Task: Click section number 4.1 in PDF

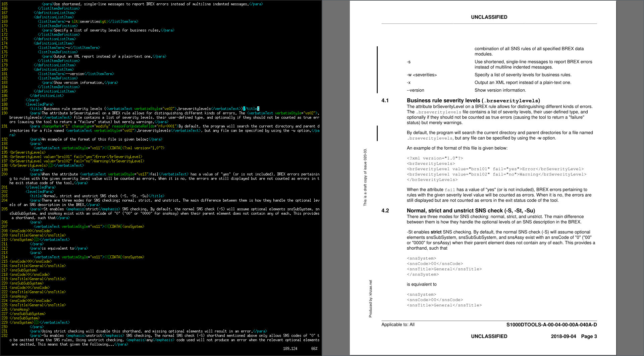Action: pos(385,100)
